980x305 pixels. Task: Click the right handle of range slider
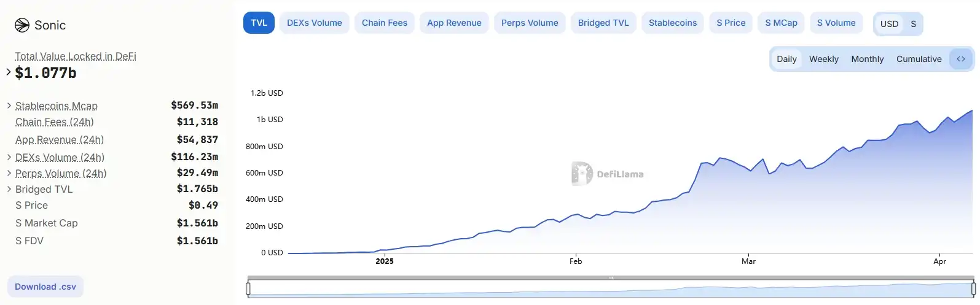pos(973,288)
